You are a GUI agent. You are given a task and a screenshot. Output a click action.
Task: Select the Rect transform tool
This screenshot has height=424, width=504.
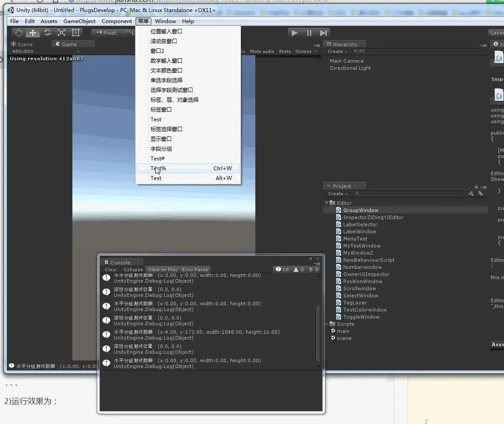75,33
